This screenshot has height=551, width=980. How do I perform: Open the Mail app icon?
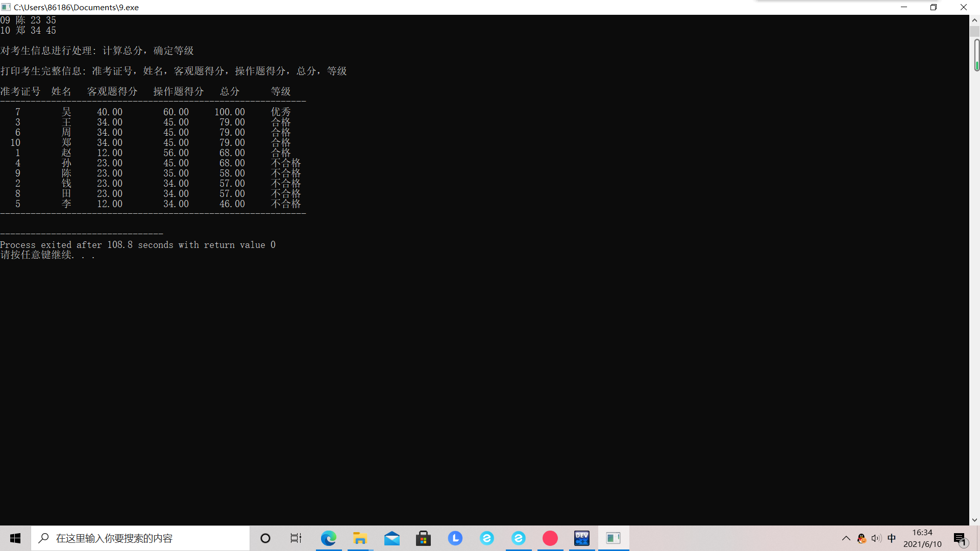coord(392,538)
